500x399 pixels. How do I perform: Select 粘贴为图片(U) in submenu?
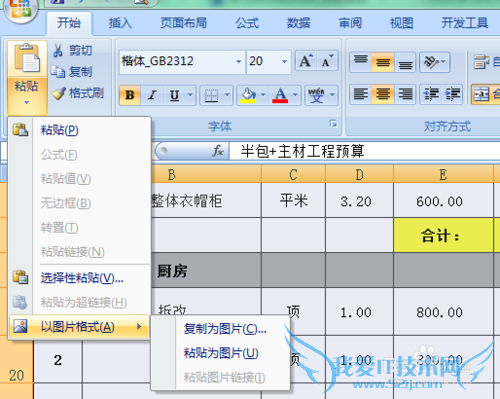pyautogui.click(x=221, y=353)
